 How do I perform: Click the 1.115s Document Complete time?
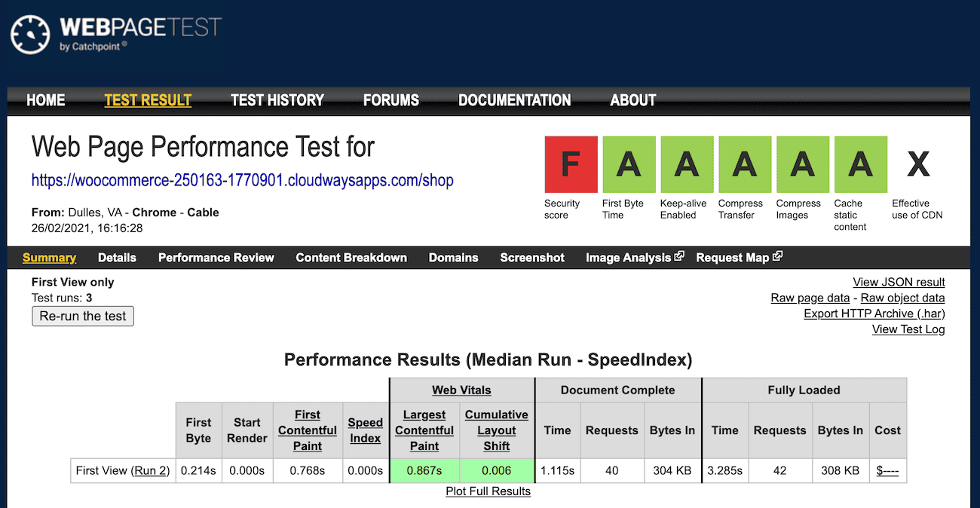558,471
